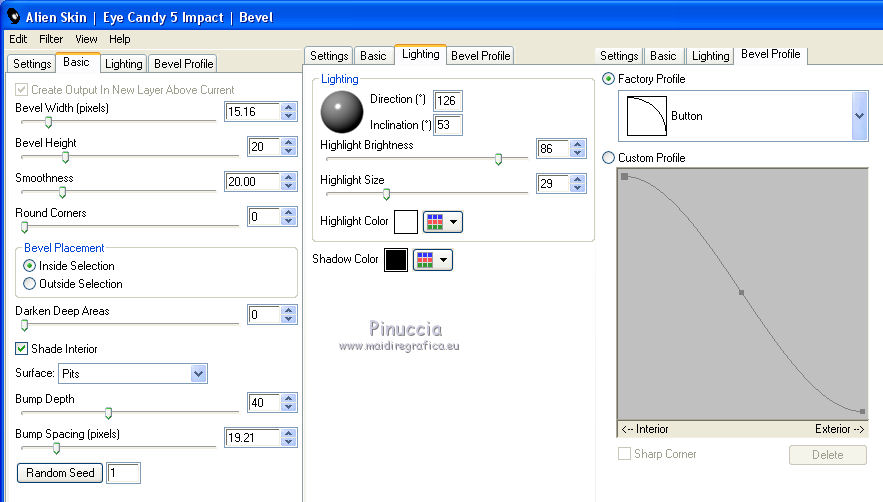Image resolution: width=883 pixels, height=502 pixels.
Task: Expand the Factory Profile Button dropdown arrow
Action: (859, 115)
